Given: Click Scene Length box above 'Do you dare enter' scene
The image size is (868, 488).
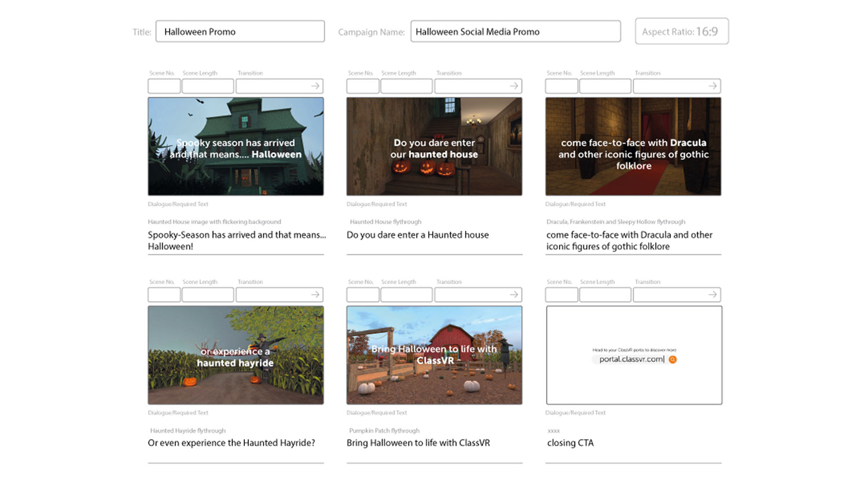Looking at the screenshot, I should 406,86.
